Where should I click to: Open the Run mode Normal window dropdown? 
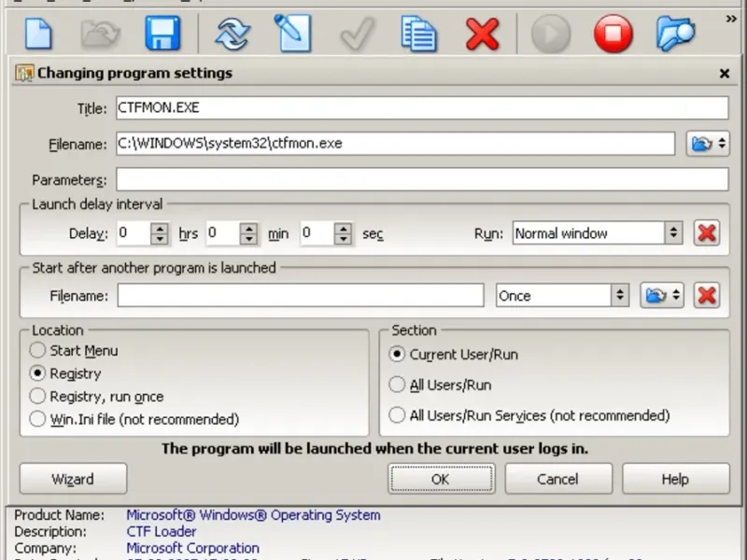(598, 232)
